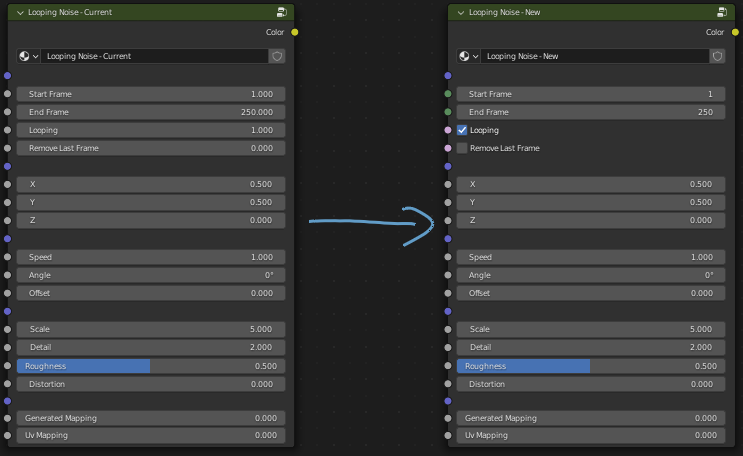Screen dimensions: 743x456
Task: Click the Color output socket on New node
Action: 735,32
